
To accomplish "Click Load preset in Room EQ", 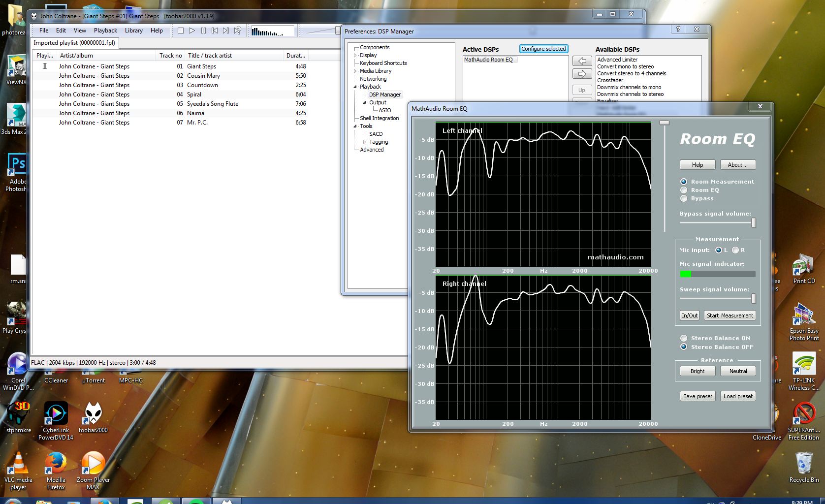I will click(x=738, y=396).
